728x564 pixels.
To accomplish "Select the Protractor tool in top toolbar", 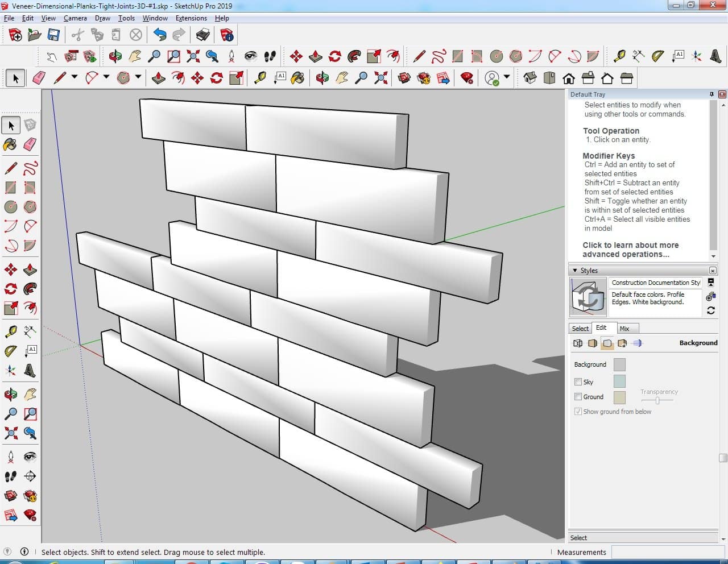I will (x=658, y=56).
